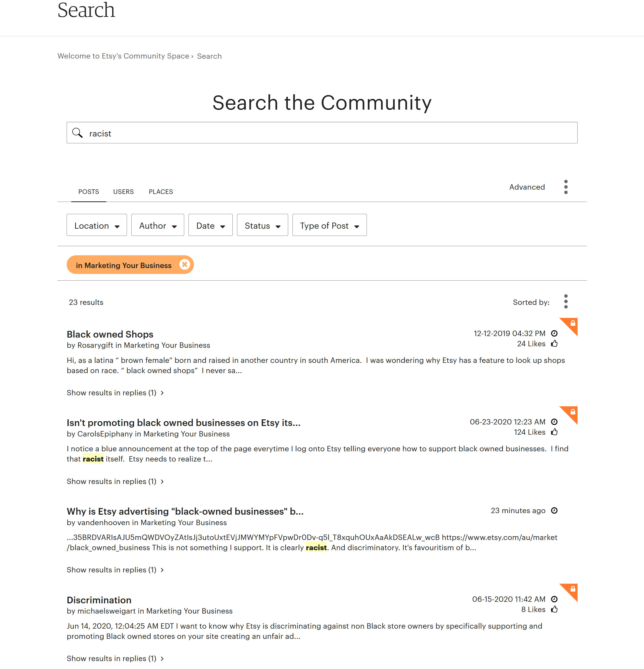Viewport: 644px width, 669px height.
Task: Switch to the PLACES tab
Action: click(x=161, y=192)
